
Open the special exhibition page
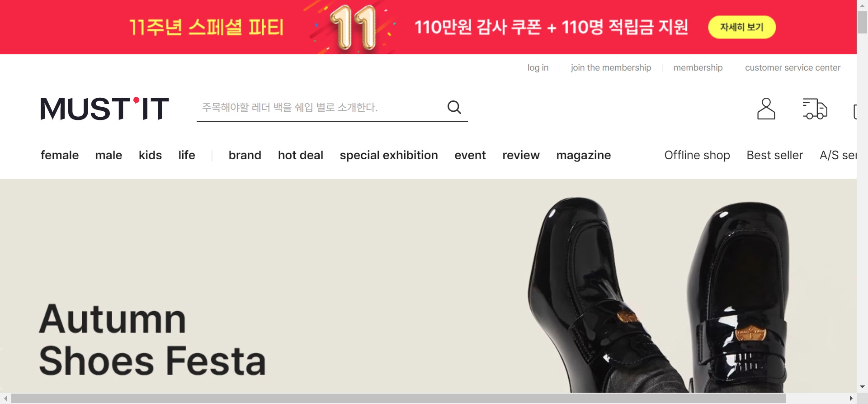coord(389,155)
